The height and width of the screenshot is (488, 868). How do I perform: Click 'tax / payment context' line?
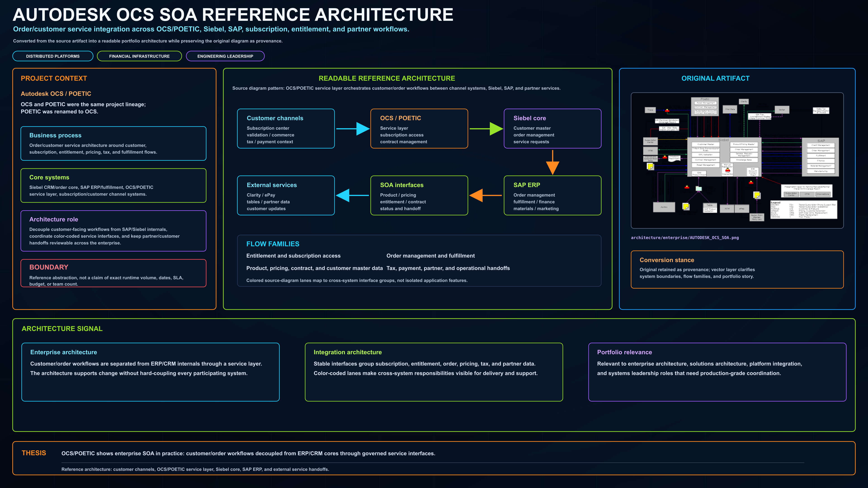270,142
